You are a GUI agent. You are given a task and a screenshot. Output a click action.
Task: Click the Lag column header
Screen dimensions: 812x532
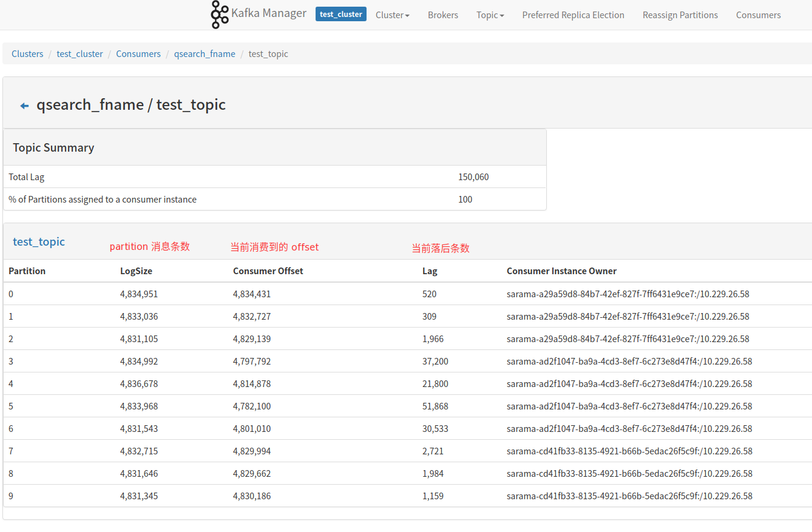(430, 271)
